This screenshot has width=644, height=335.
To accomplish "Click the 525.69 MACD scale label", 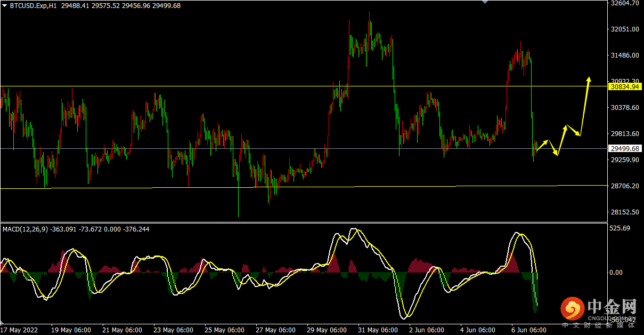I will (x=620, y=228).
